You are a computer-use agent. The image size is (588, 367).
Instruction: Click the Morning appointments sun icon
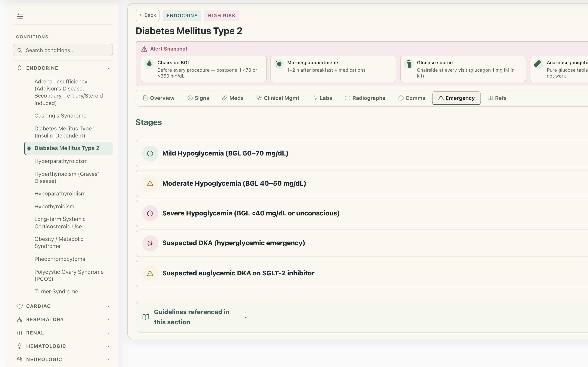tap(279, 64)
